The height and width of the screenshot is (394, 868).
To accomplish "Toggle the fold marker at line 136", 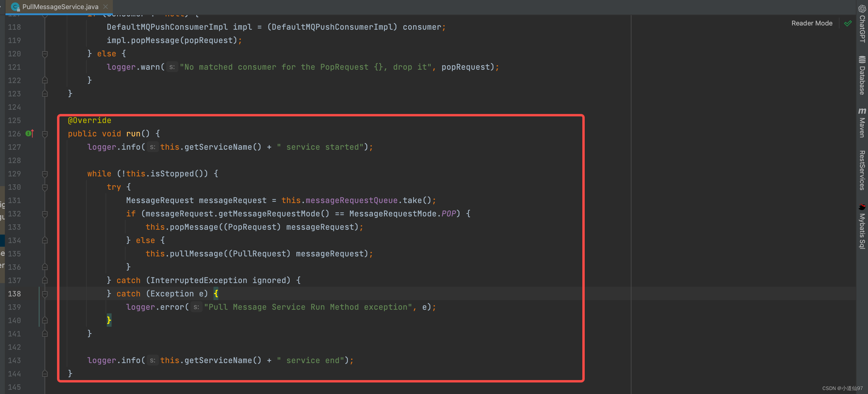I will (x=45, y=267).
